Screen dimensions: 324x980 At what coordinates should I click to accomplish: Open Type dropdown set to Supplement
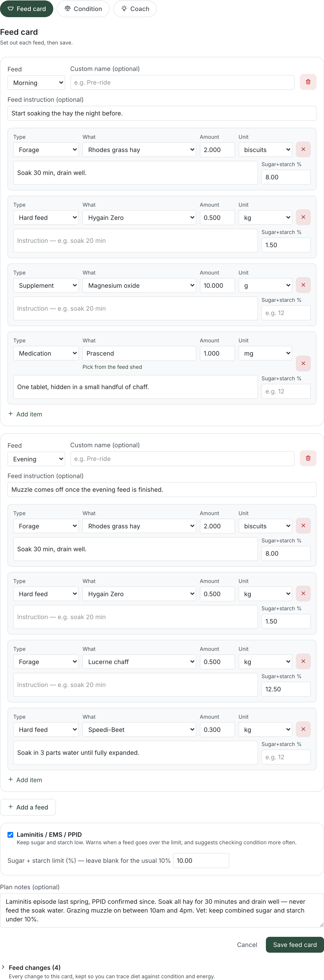(46, 286)
